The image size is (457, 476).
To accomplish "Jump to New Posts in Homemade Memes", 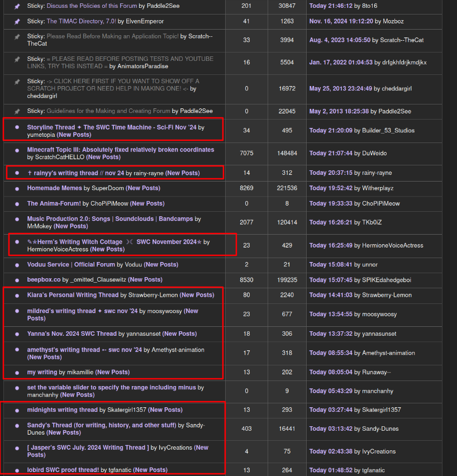I will click(143, 188).
